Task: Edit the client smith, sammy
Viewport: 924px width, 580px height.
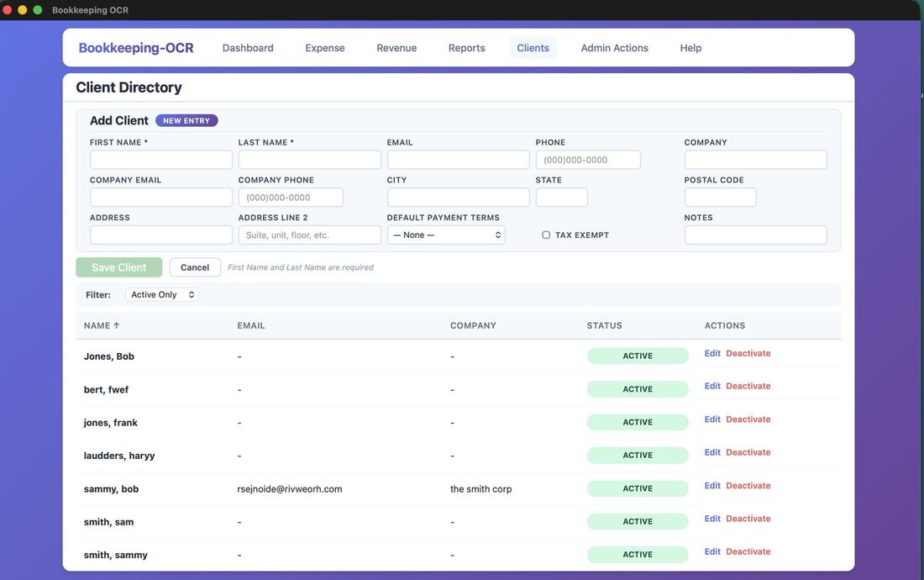Action: (x=711, y=551)
